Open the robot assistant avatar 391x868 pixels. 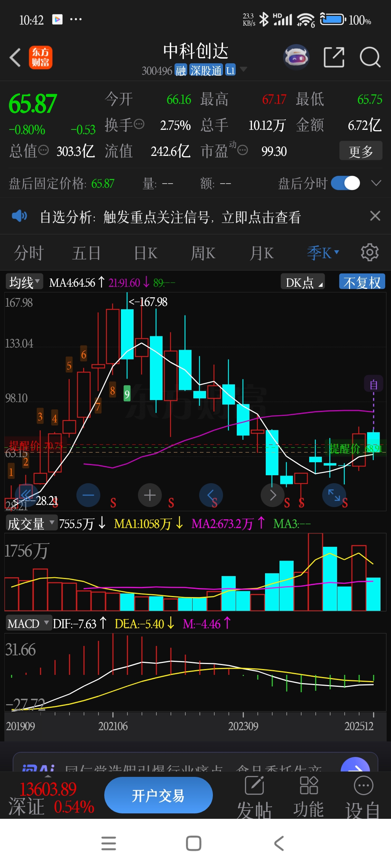(x=297, y=57)
